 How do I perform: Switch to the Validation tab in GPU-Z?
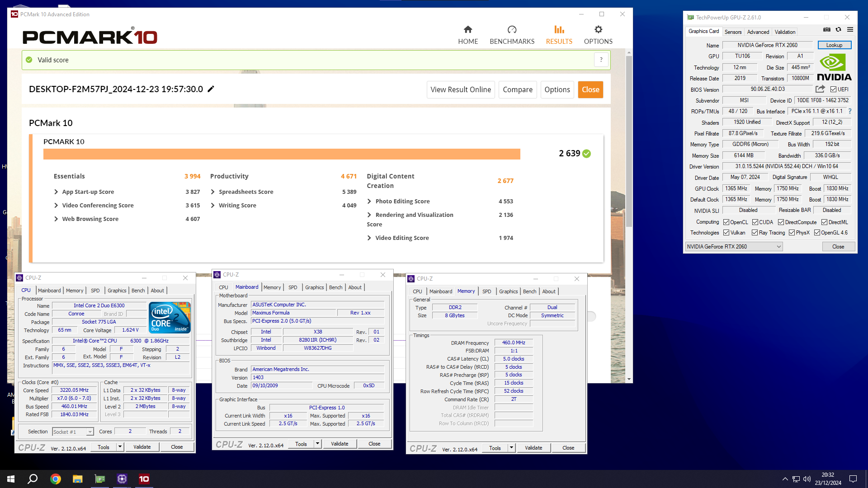point(785,32)
